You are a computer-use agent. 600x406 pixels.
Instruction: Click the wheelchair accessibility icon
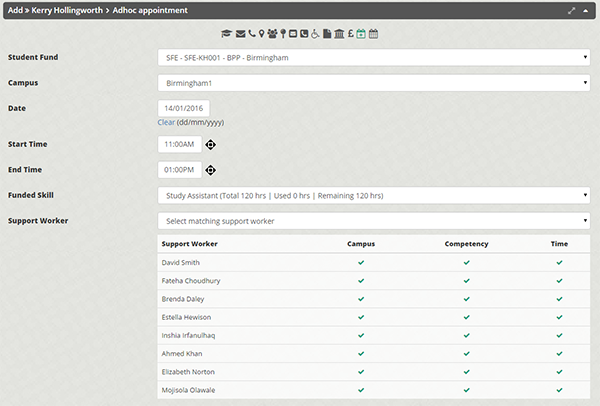point(316,34)
